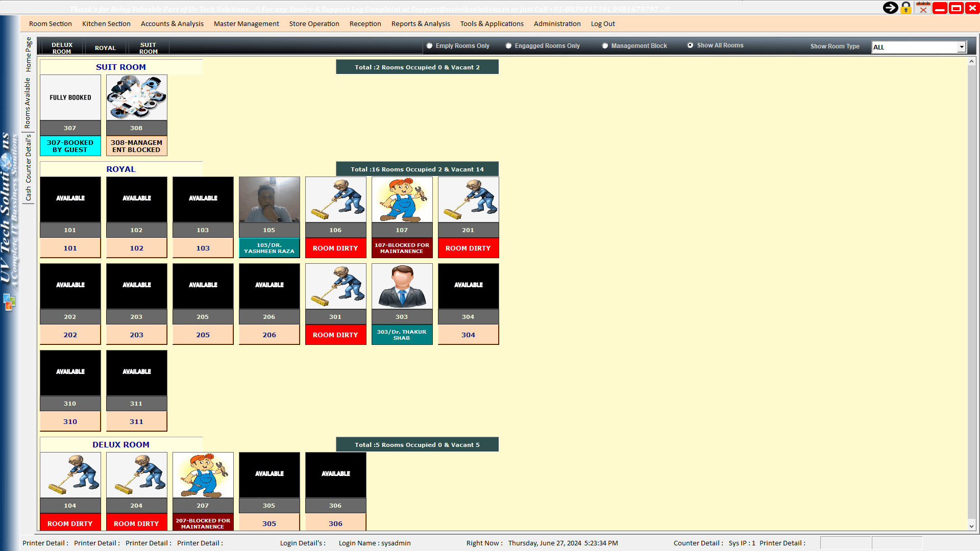Open the Kitchen Section menu
Screen dimensions: 980x551
pos(106,23)
